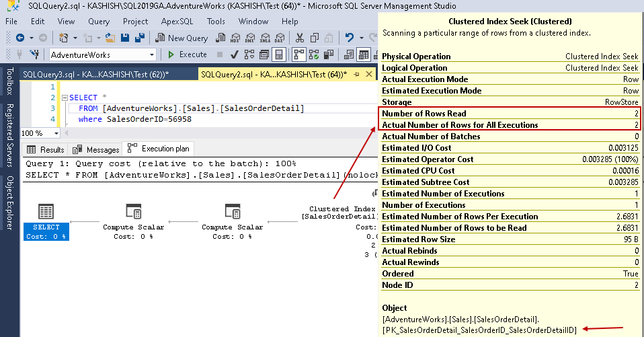The image size is (644, 337).
Task: Open the New Project dropdown arrow
Action: point(75,38)
